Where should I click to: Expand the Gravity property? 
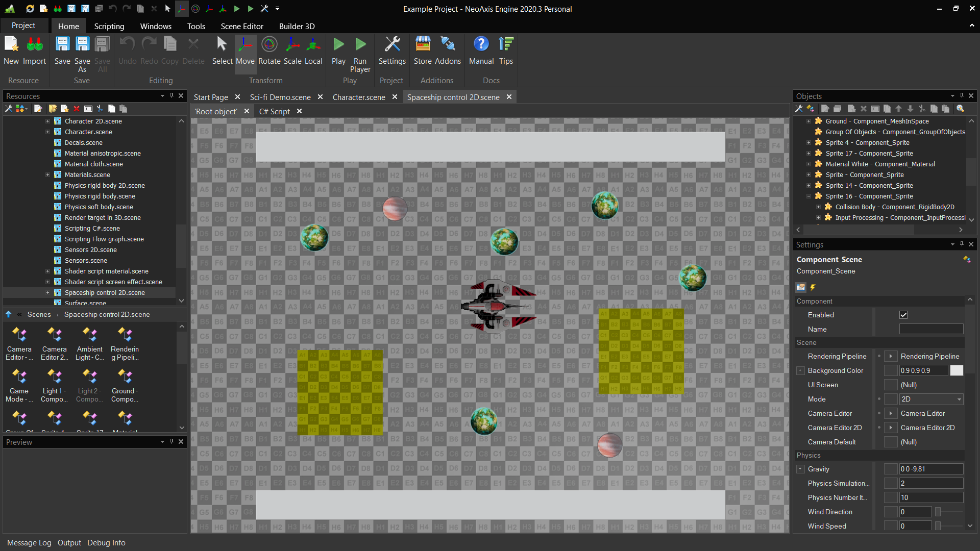[800, 469]
